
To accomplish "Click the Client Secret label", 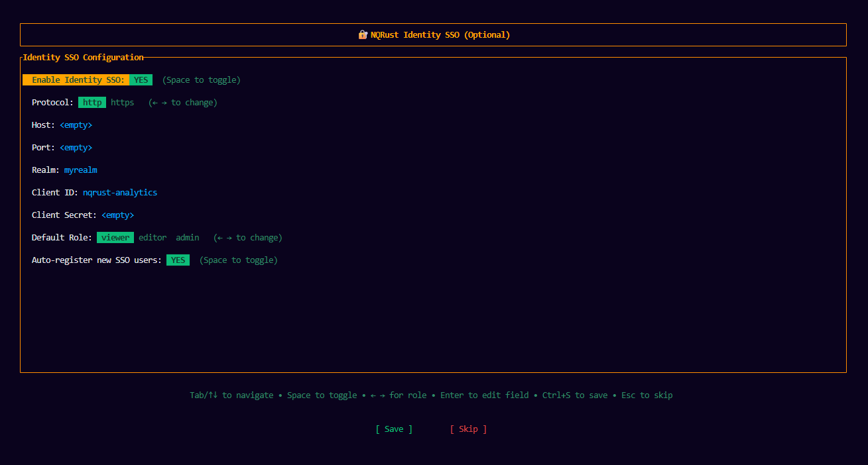I will 64,215.
